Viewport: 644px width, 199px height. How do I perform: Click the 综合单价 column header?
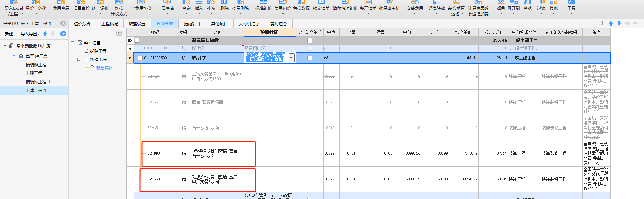tap(463, 32)
